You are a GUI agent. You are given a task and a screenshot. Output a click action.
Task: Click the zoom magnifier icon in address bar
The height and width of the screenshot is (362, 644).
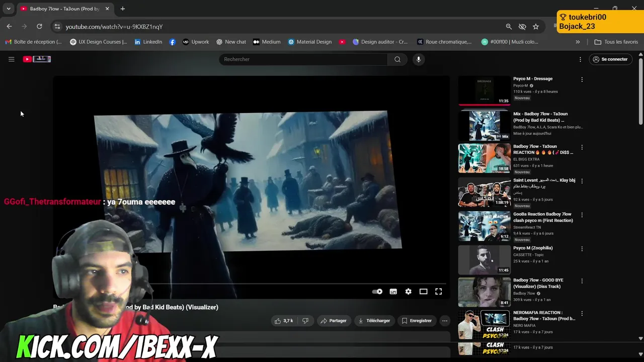(x=509, y=27)
